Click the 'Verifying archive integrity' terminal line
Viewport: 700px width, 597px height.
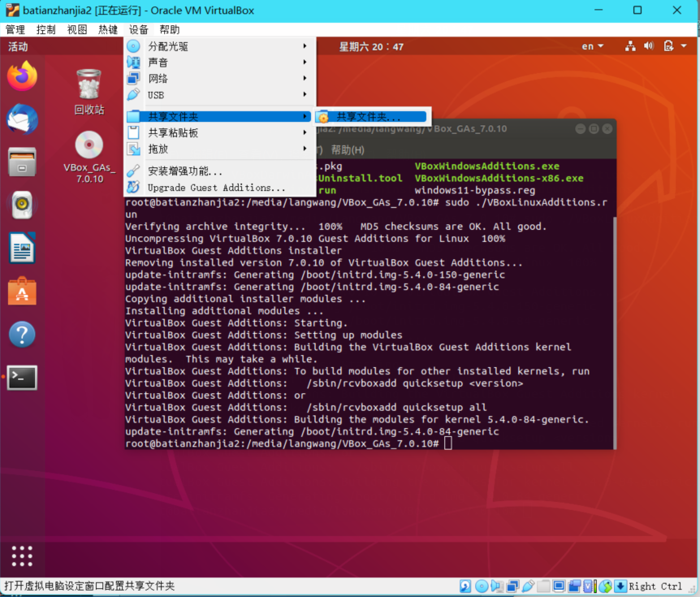(335, 226)
